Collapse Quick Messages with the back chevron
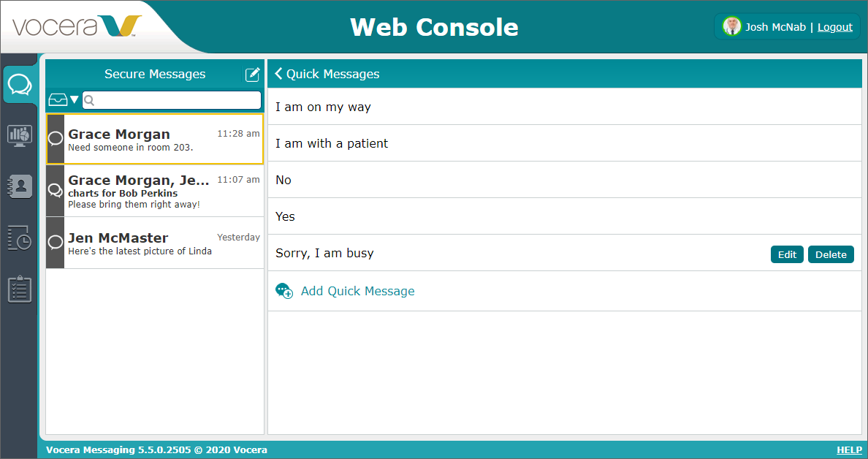868x459 pixels. [x=278, y=74]
